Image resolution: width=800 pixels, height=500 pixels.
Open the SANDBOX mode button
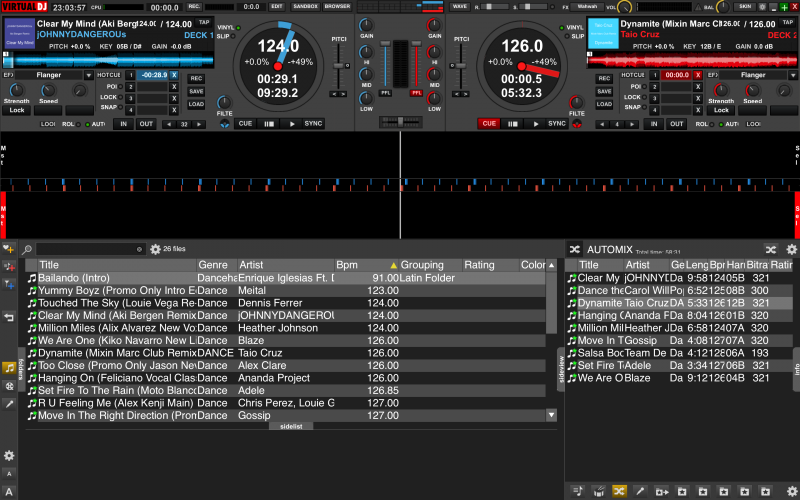pyautogui.click(x=305, y=7)
